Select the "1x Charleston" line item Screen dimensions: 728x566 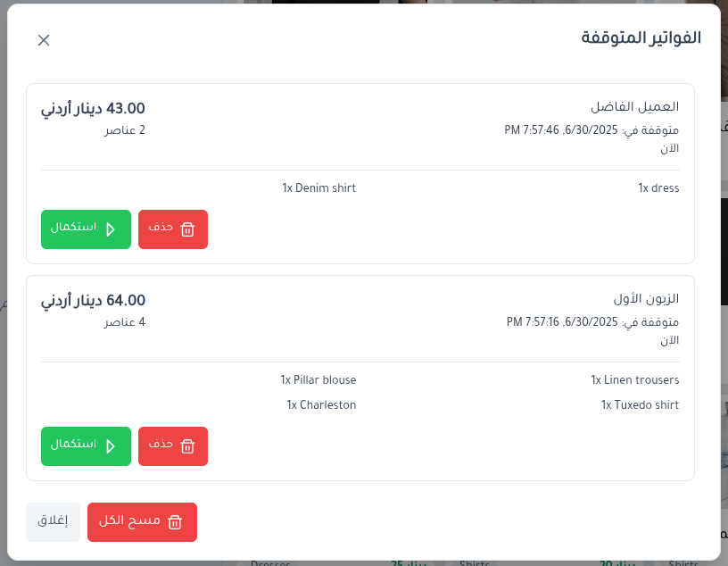click(321, 405)
